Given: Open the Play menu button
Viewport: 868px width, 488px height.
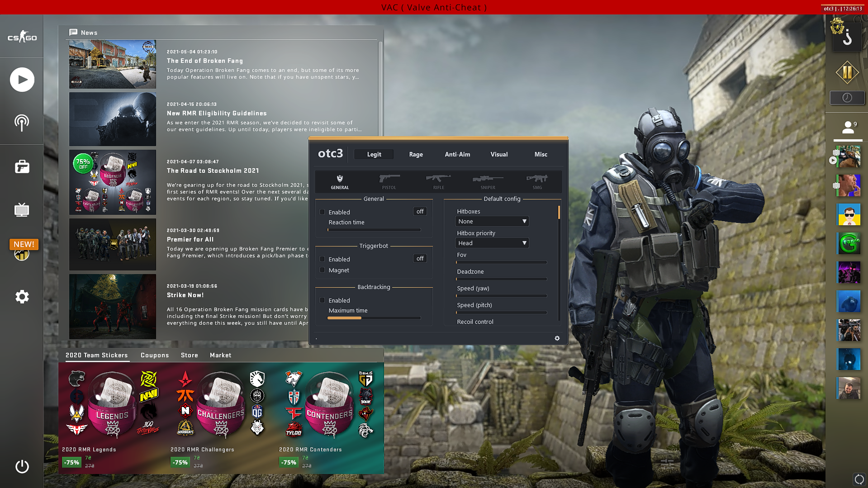Looking at the screenshot, I should (22, 80).
